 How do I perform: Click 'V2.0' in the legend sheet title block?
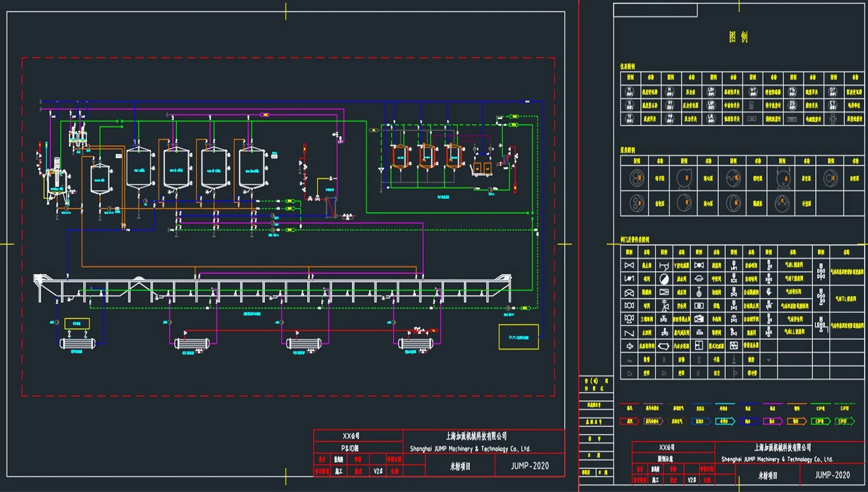(692, 480)
